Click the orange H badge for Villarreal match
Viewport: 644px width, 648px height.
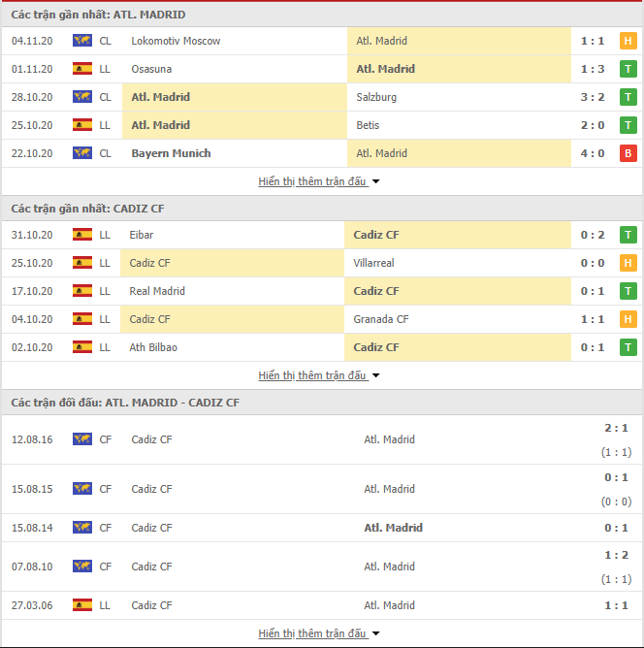(x=628, y=263)
